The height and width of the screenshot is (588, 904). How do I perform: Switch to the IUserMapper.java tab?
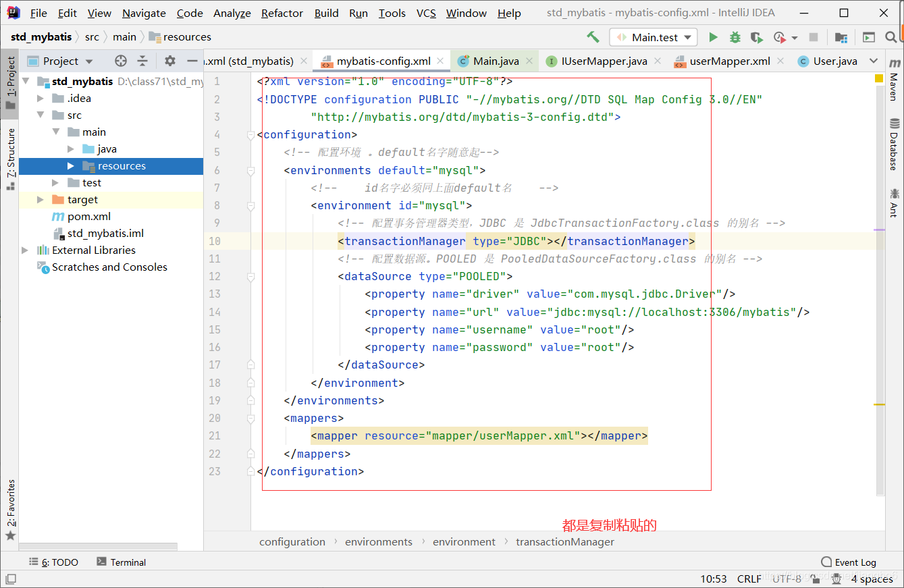coord(604,61)
